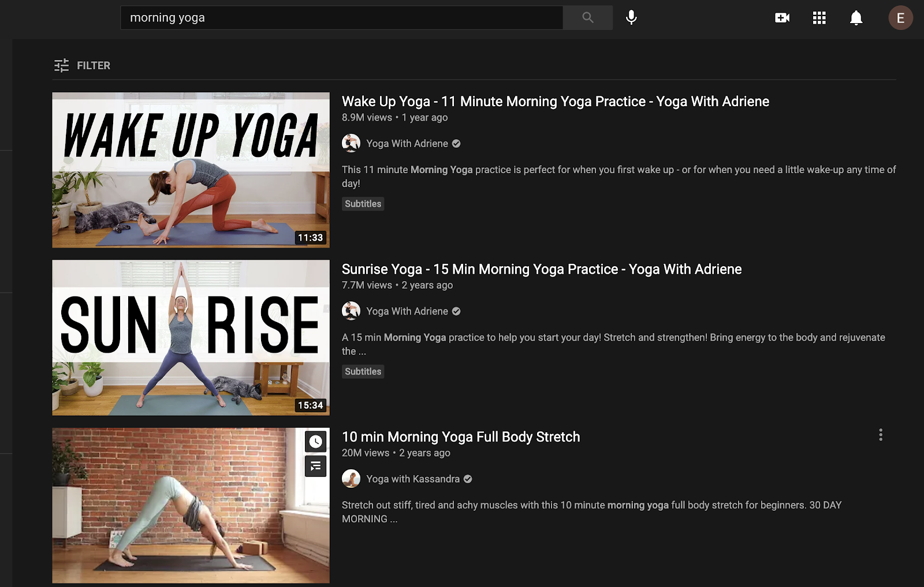Click Yoga With Adriene avatar under Wake Up Yoga
This screenshot has width=924, height=587.
point(351,143)
